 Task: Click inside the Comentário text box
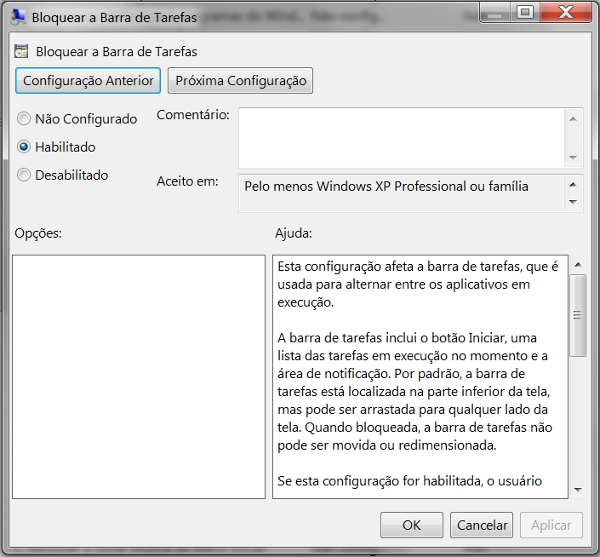pos(401,138)
